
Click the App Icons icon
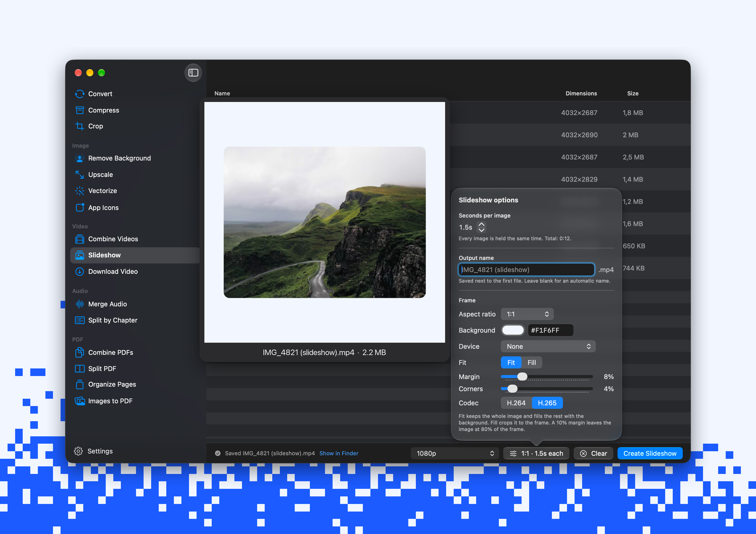80,207
